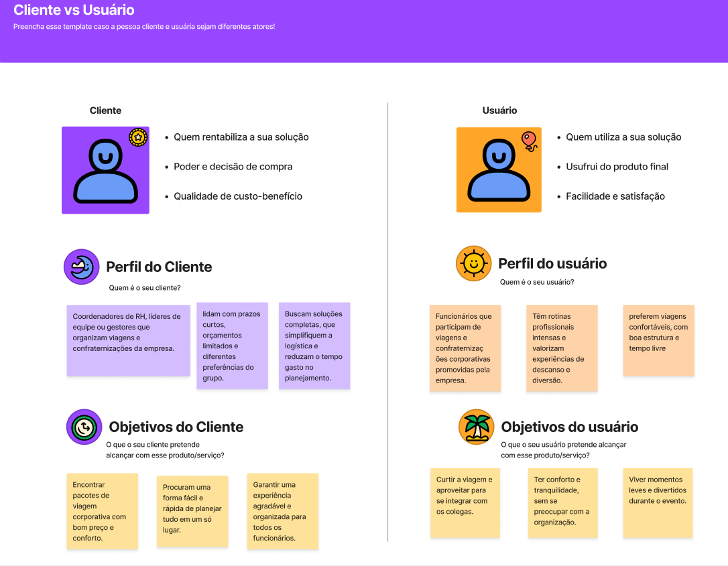Viewport: 728px width, 566px height.
Task: Select the 'Procuram uma forma fácil' yellow note
Action: [192, 511]
